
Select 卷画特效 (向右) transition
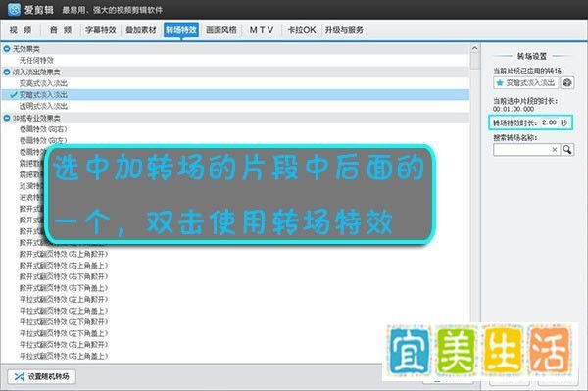coord(43,129)
